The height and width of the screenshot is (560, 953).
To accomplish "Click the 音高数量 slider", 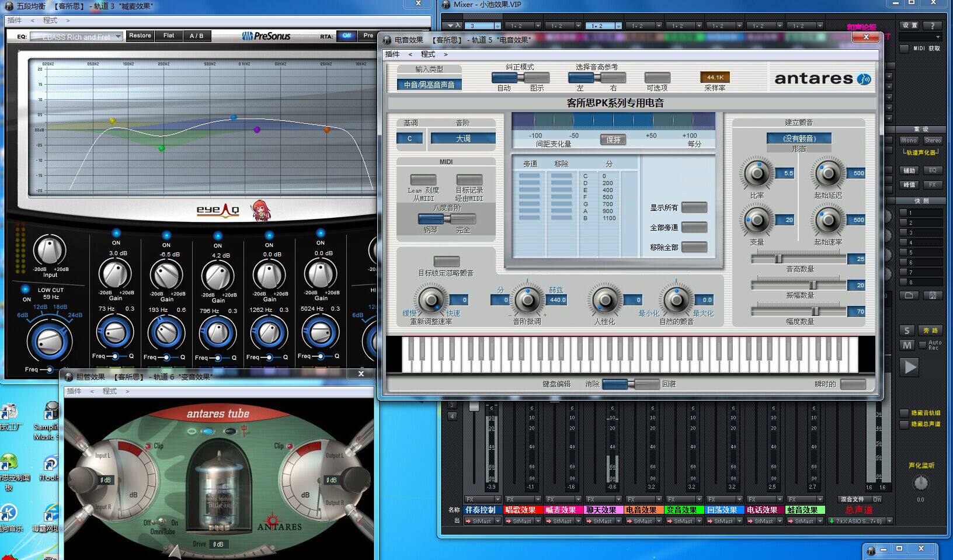I will coord(799,259).
